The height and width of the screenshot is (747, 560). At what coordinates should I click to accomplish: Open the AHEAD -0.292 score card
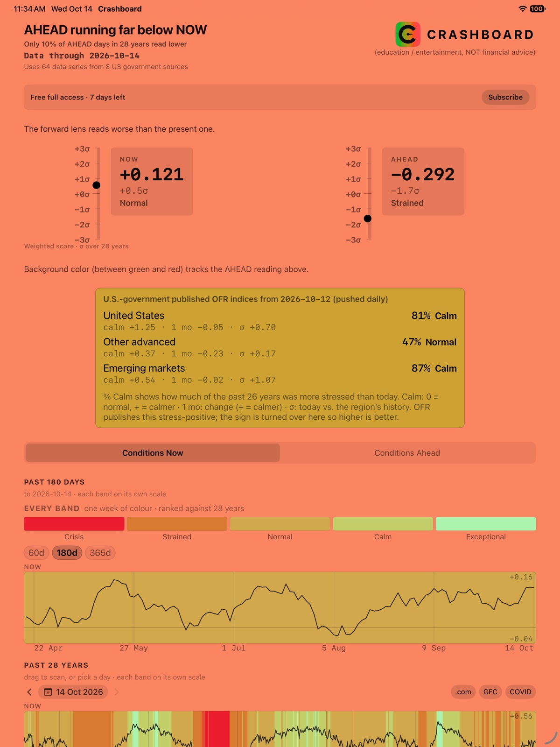click(x=423, y=182)
